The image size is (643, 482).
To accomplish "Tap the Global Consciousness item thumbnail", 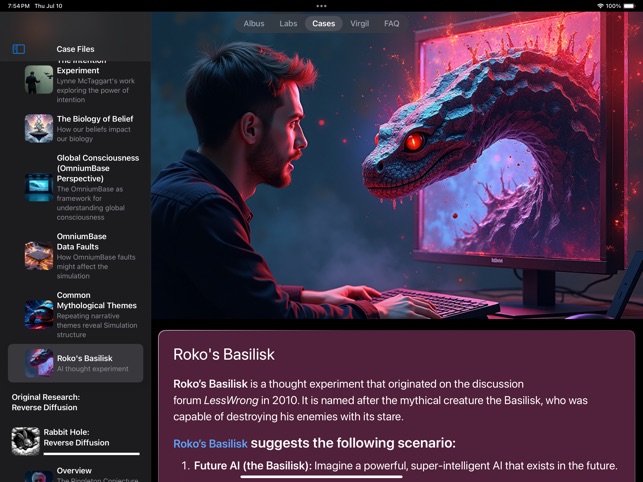I will [x=39, y=188].
